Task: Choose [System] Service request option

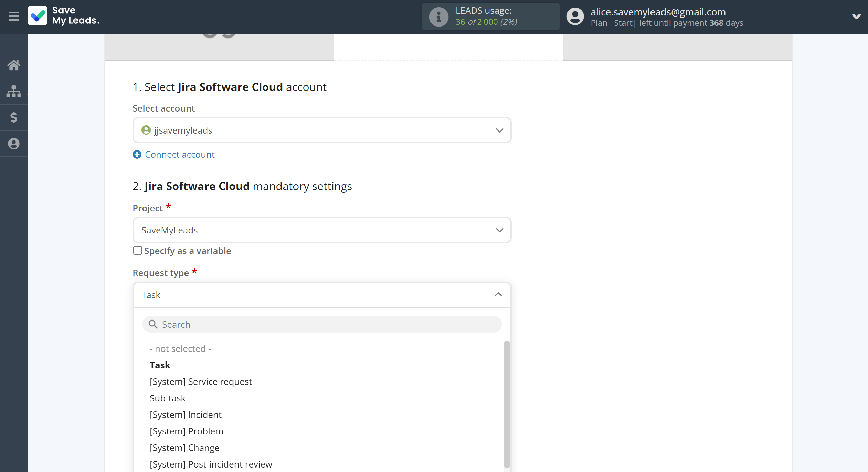Action: [x=201, y=381]
